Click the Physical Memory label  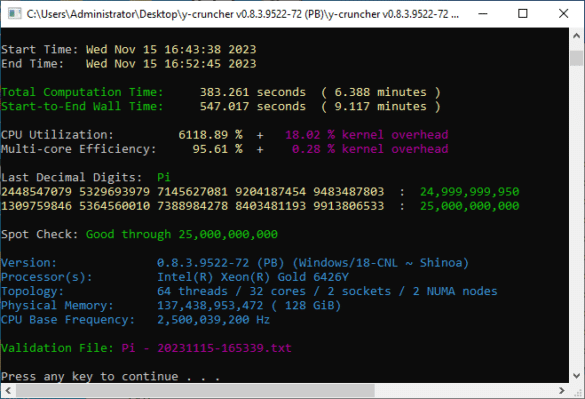tap(57, 305)
